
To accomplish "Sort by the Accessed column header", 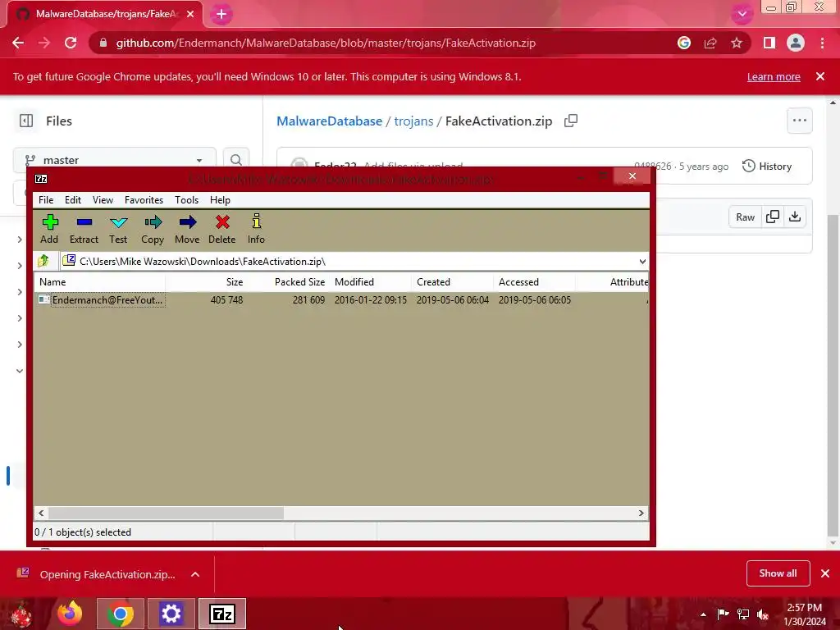I will point(534,282).
